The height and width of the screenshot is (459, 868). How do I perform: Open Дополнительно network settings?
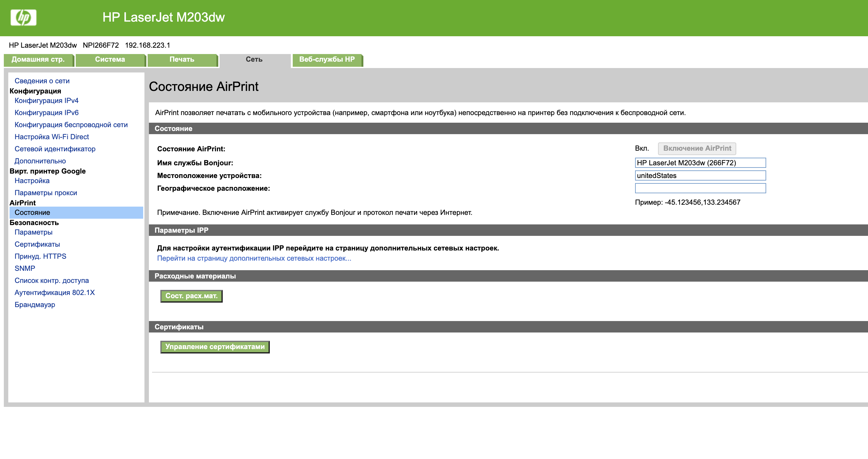[40, 161]
